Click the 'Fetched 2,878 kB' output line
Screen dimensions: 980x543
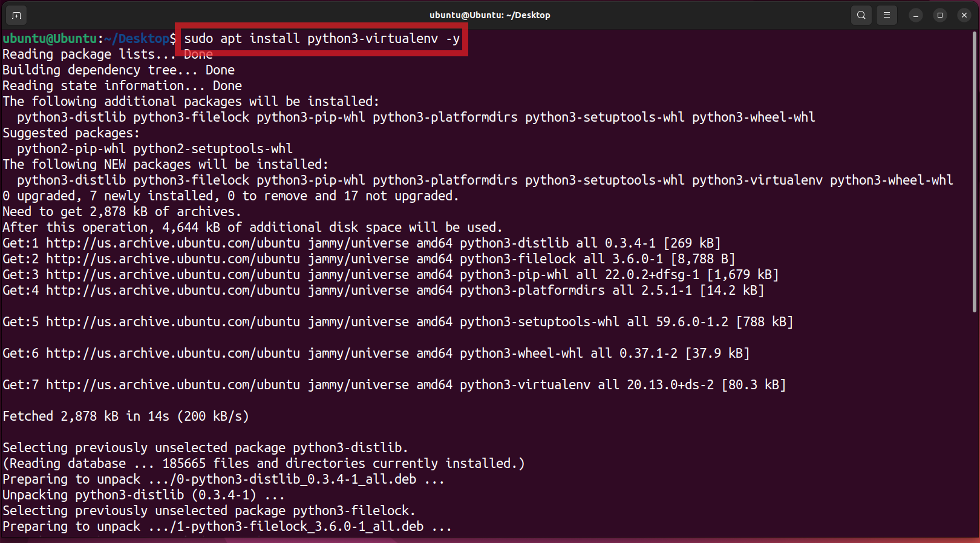click(x=125, y=416)
